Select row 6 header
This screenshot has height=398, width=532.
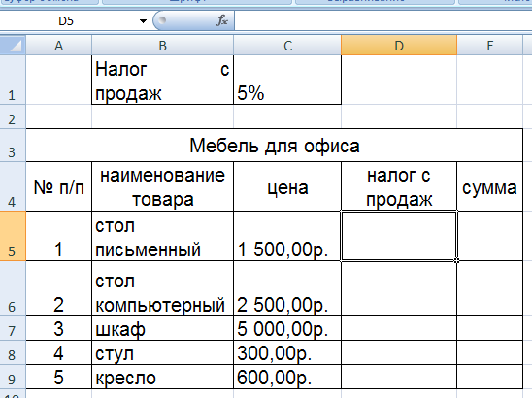coord(13,288)
